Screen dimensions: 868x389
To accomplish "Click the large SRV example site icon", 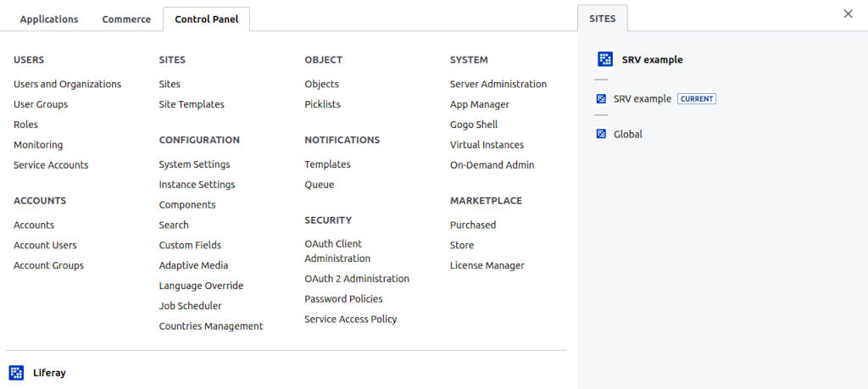I will [x=605, y=59].
